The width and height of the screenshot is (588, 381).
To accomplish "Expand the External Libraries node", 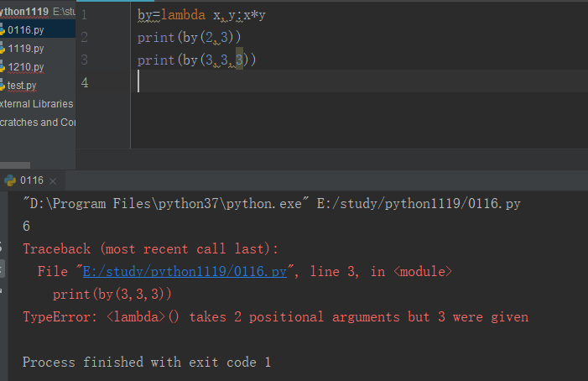I will [36, 104].
